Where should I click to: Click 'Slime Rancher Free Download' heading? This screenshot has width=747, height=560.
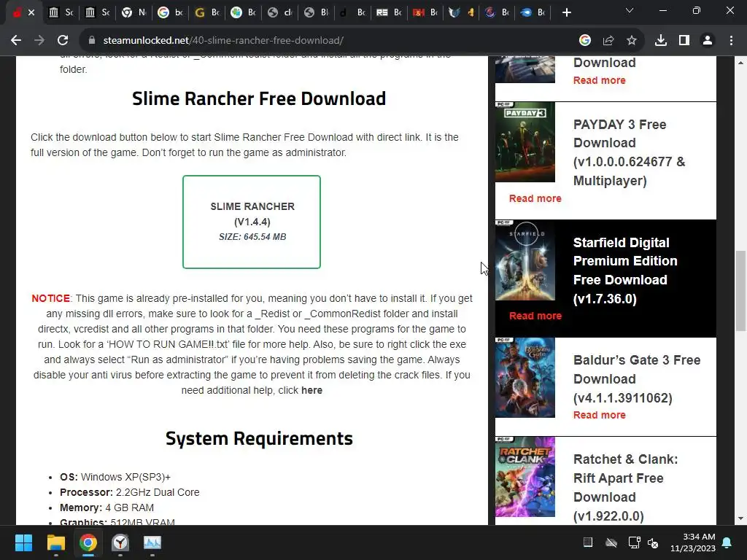(x=259, y=98)
